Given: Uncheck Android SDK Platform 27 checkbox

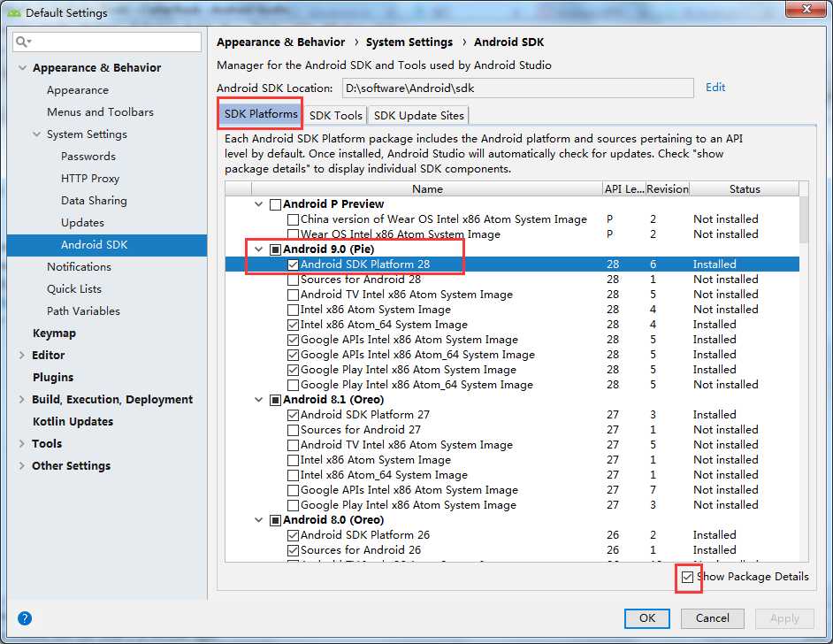Looking at the screenshot, I should 293,415.
